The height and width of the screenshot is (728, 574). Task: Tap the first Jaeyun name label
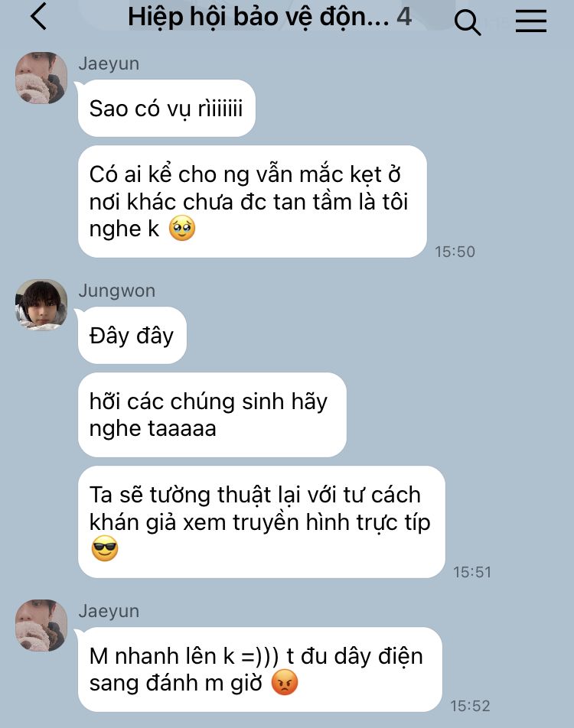(109, 63)
